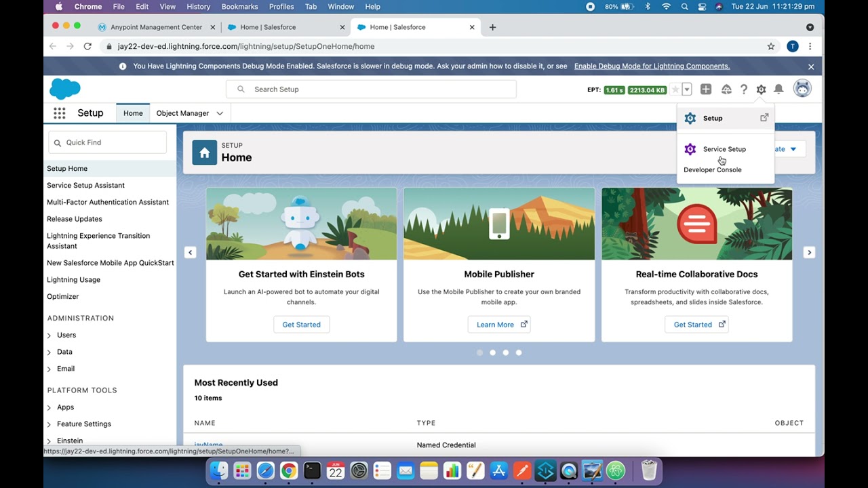Click the Mobile Publisher card image

[499, 224]
